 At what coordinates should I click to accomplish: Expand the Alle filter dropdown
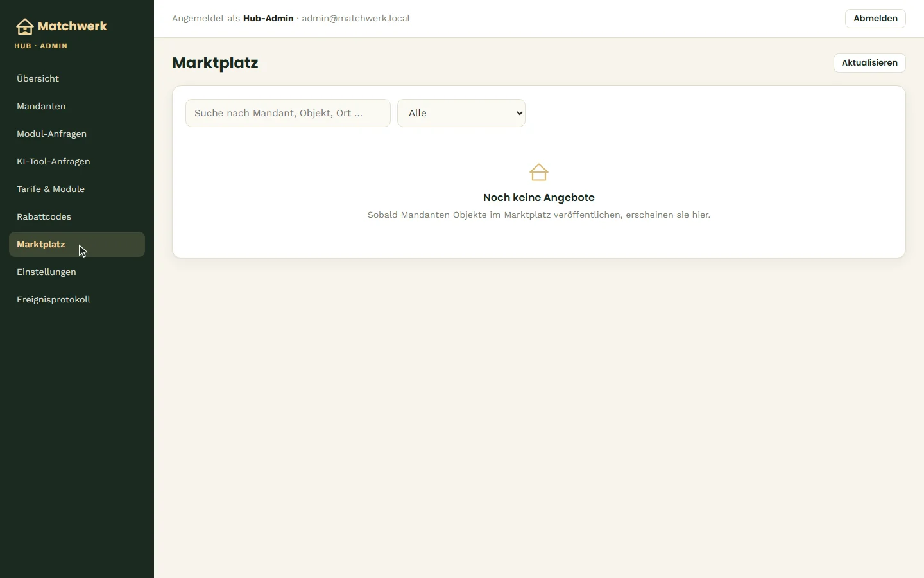461,113
